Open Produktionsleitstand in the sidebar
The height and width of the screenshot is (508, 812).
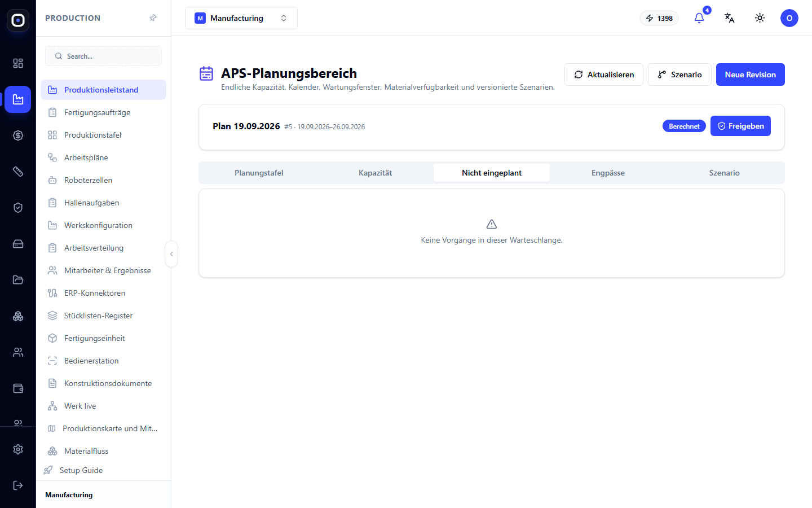tap(103, 90)
